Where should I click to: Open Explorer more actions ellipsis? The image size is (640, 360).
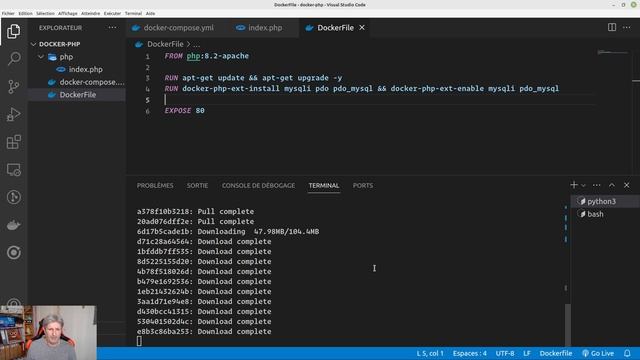click(x=112, y=28)
